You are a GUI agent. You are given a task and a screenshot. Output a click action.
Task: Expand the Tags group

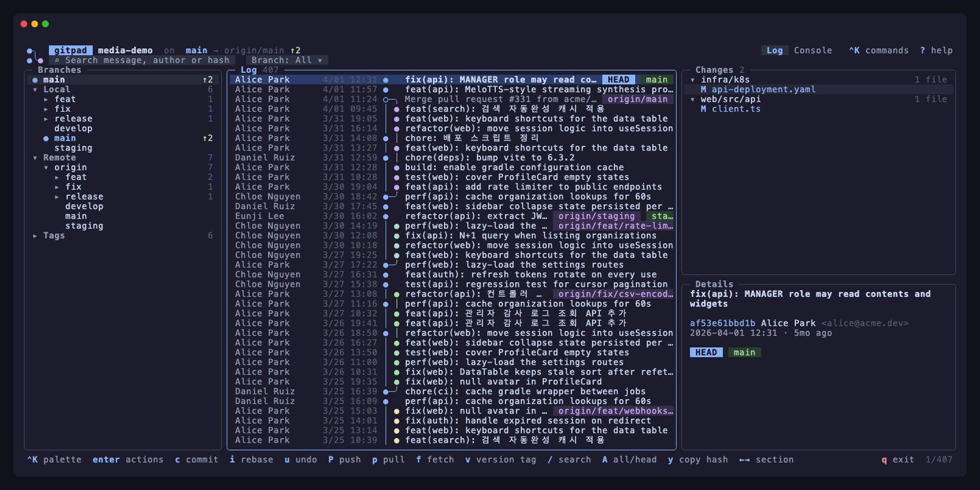35,236
